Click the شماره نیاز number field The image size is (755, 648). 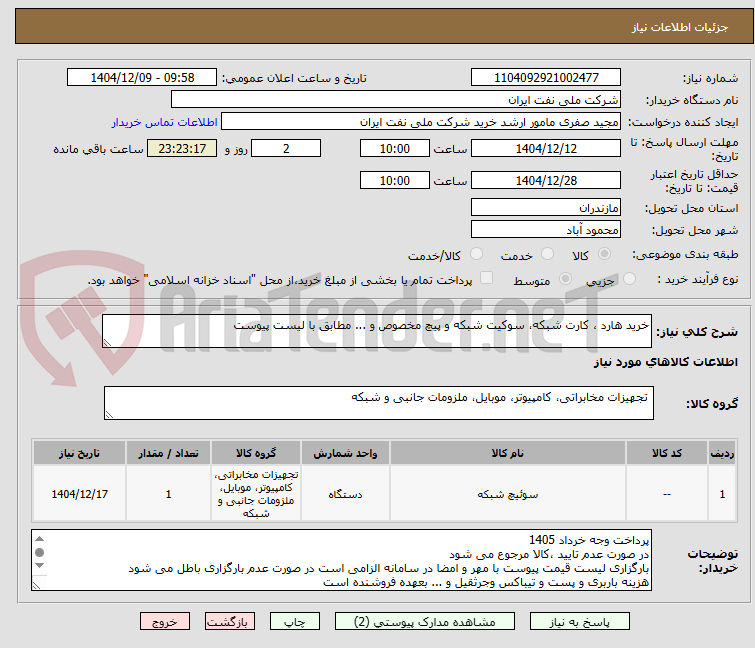546,77
